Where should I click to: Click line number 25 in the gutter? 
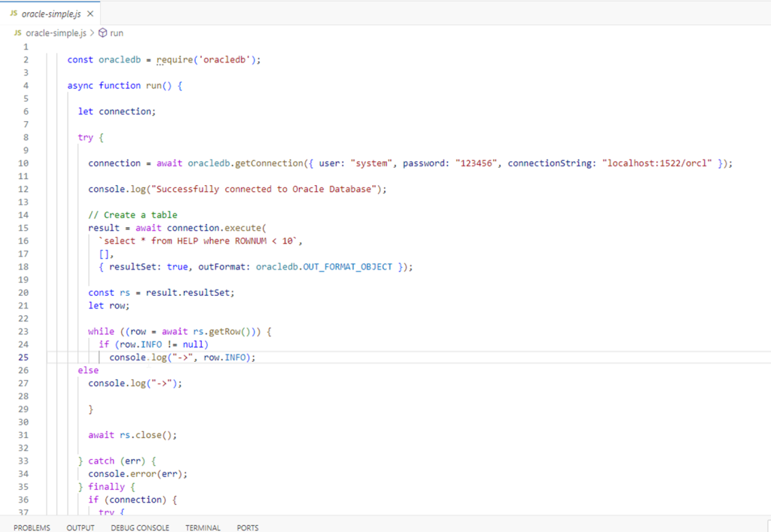pyautogui.click(x=23, y=357)
